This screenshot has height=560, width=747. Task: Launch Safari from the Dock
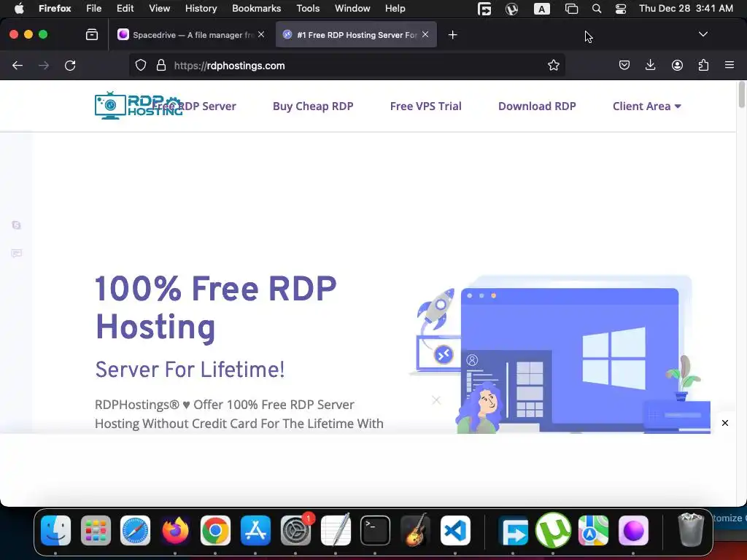[135, 531]
